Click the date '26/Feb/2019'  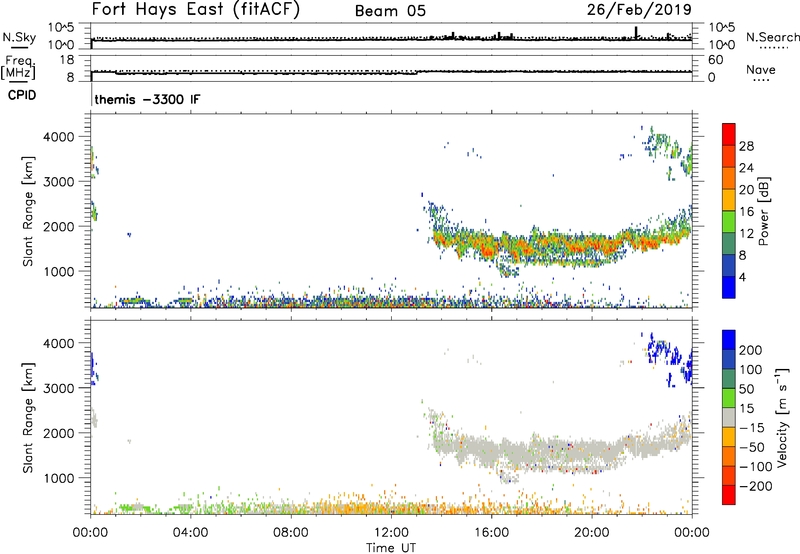(639, 9)
